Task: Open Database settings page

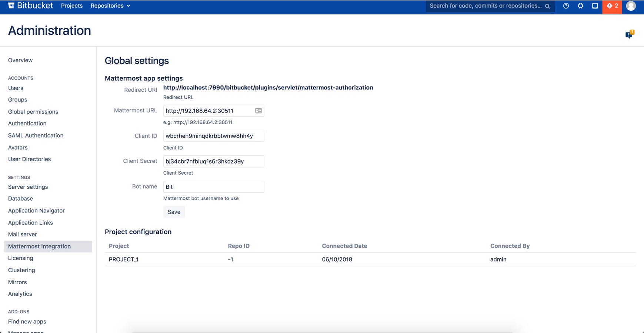Action: pos(20,199)
